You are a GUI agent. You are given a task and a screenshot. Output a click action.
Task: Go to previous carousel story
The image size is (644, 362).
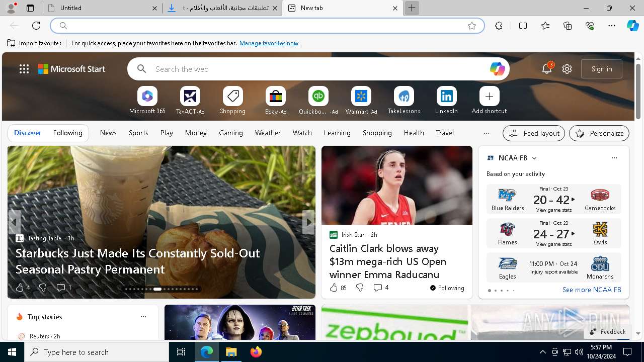14,222
